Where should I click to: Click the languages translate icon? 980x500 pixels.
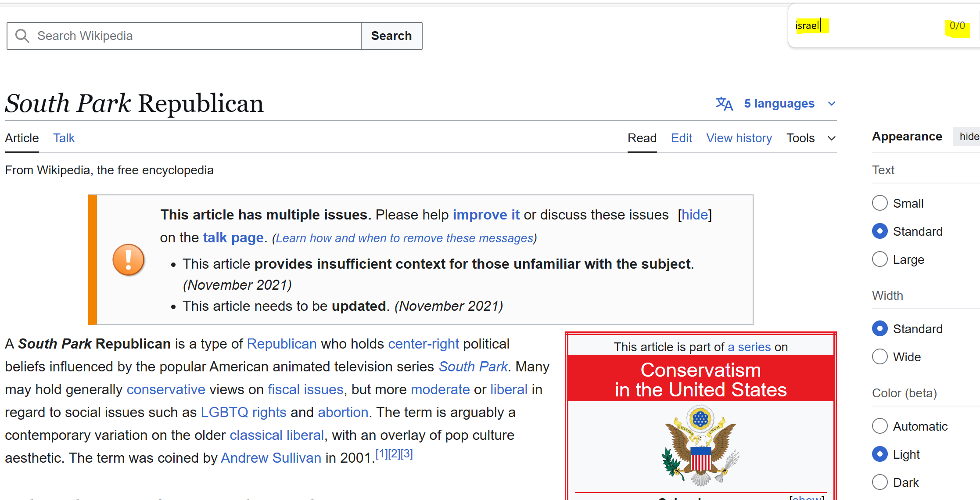tap(724, 104)
